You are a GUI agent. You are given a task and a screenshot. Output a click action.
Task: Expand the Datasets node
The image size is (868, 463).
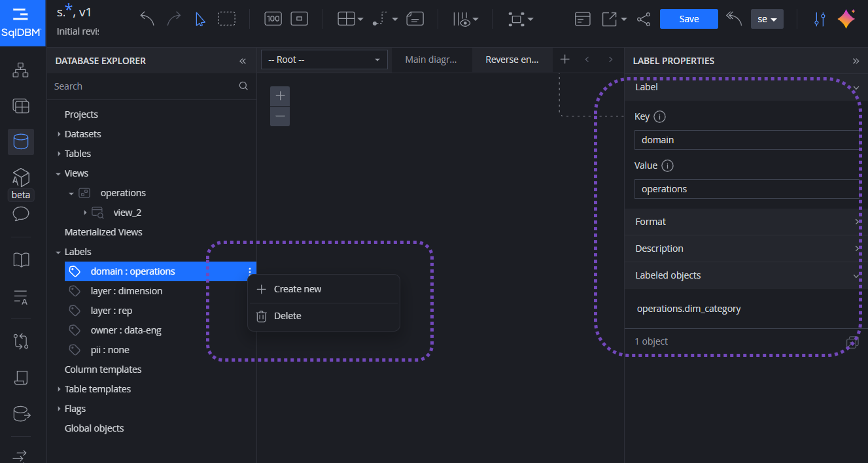59,134
